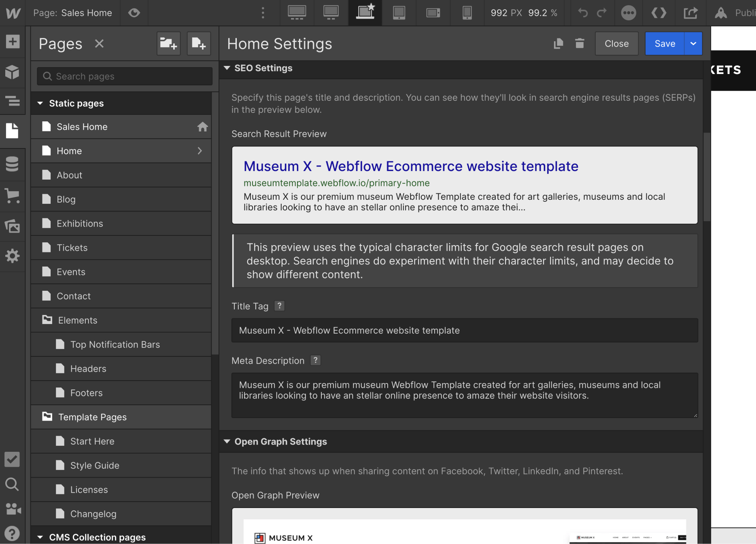Open the Changelog page

(121, 514)
